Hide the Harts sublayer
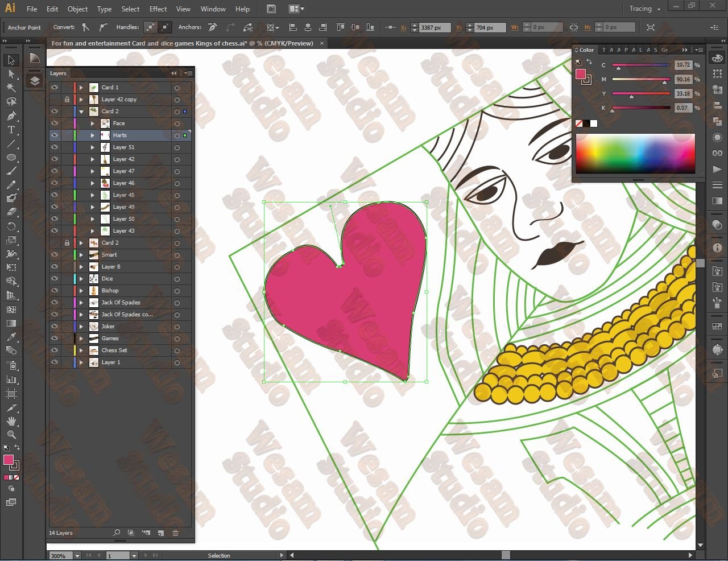 click(x=55, y=135)
